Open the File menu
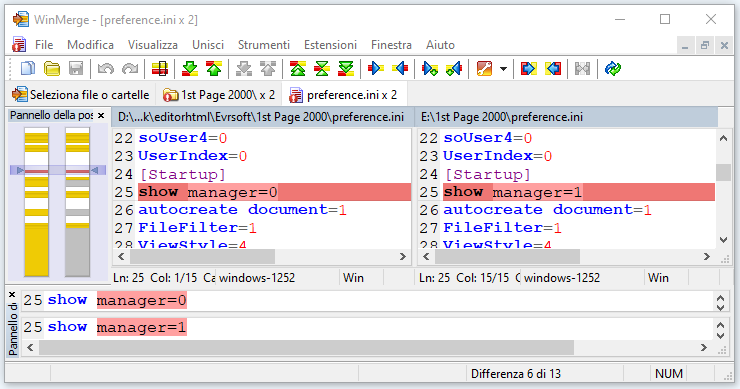 (x=44, y=45)
